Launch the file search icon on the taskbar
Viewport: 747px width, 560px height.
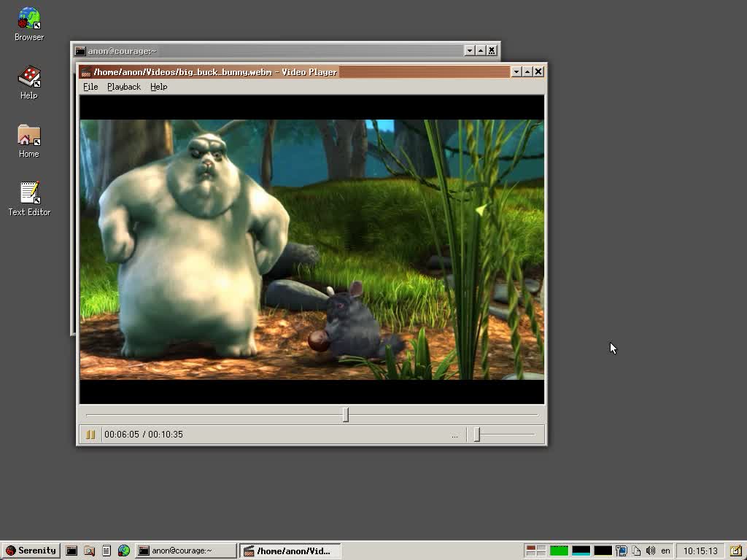click(x=89, y=551)
